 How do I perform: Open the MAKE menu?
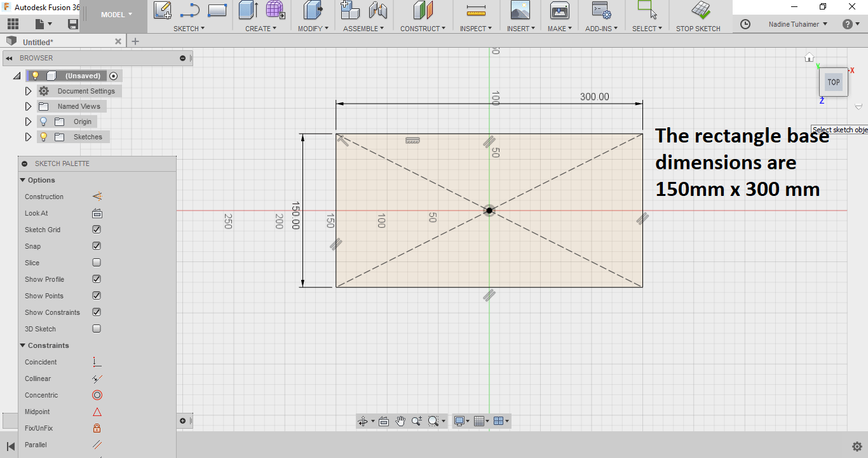(559, 29)
